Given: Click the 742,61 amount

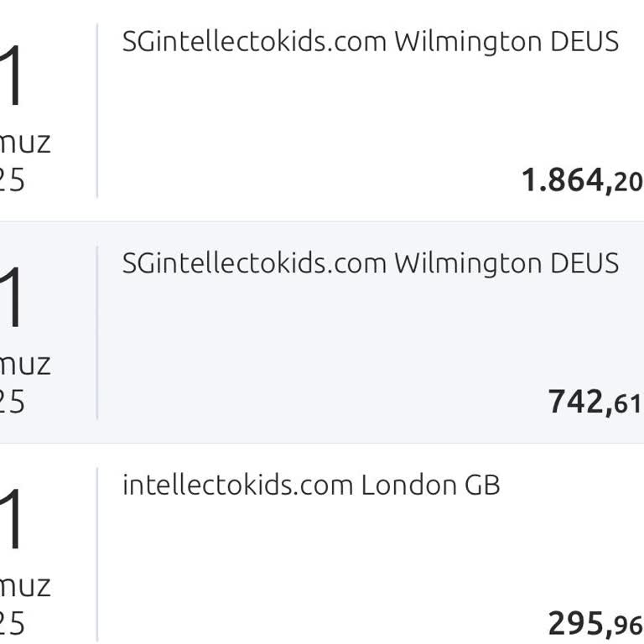Looking at the screenshot, I should [595, 402].
